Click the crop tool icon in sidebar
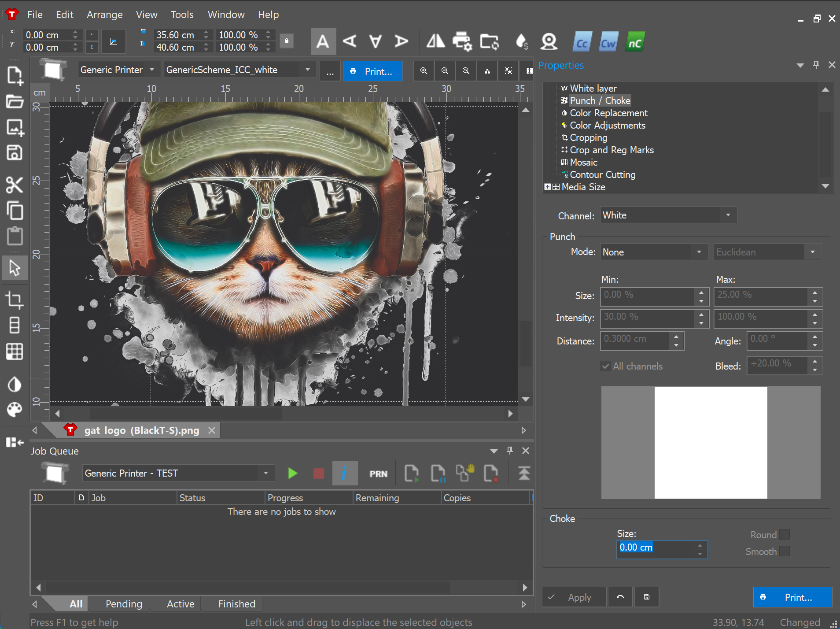 [15, 300]
